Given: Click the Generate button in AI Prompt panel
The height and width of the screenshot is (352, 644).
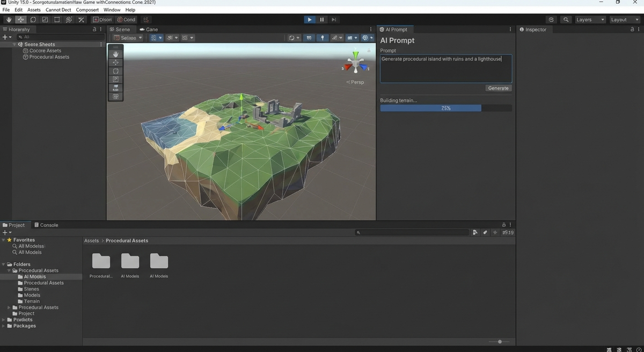Looking at the screenshot, I should 498,88.
